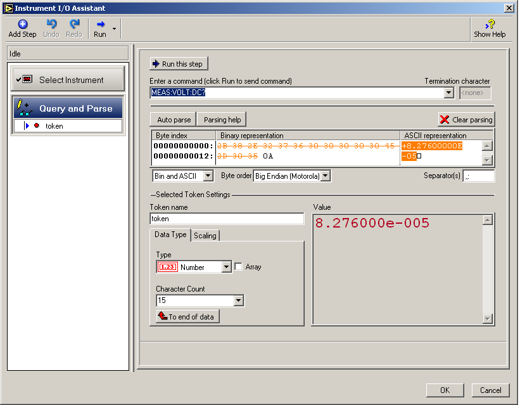Click the Termination character field

[474, 93]
